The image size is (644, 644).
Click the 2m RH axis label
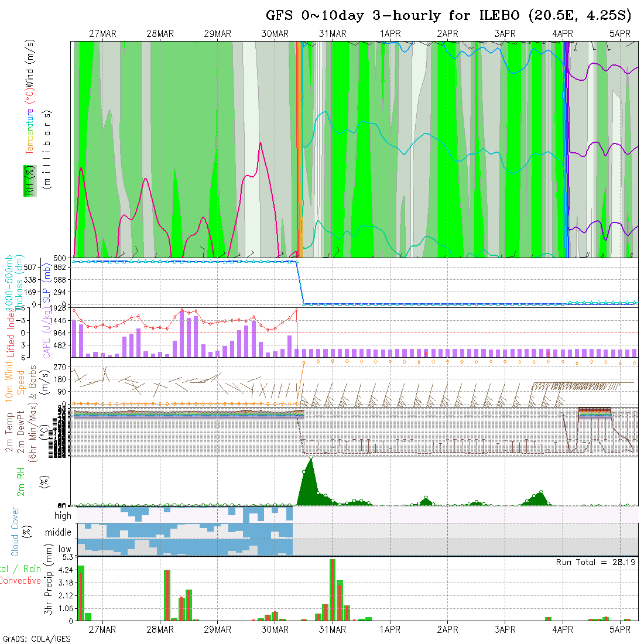pyautogui.click(x=20, y=482)
